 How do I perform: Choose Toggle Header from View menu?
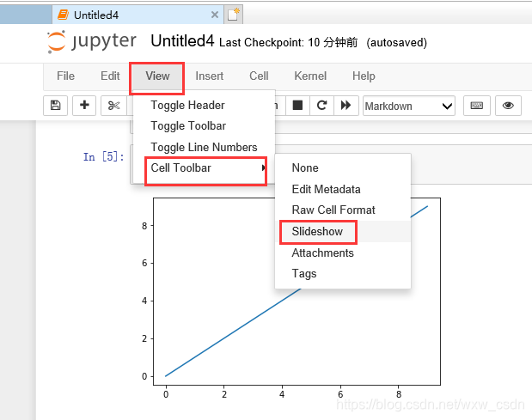[204, 105]
